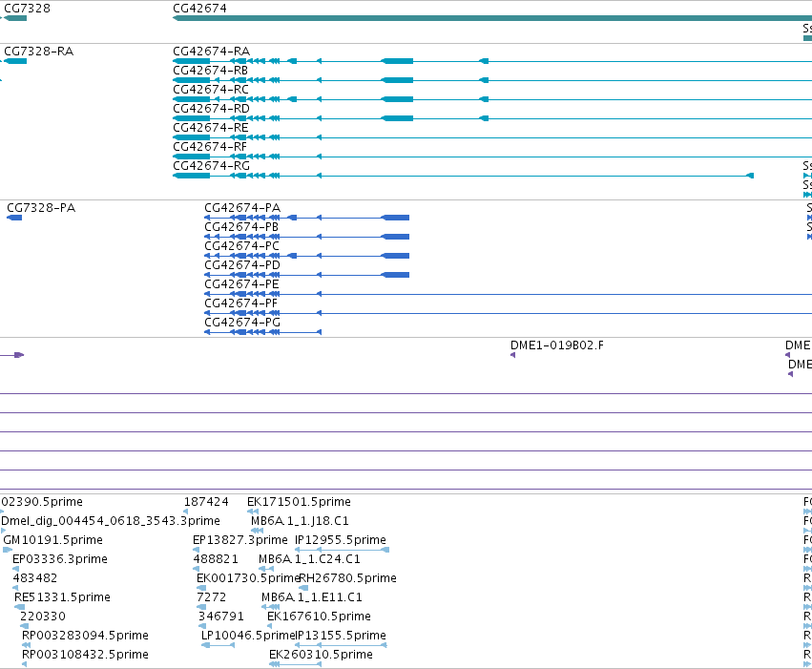Click feature 488821

216,559
